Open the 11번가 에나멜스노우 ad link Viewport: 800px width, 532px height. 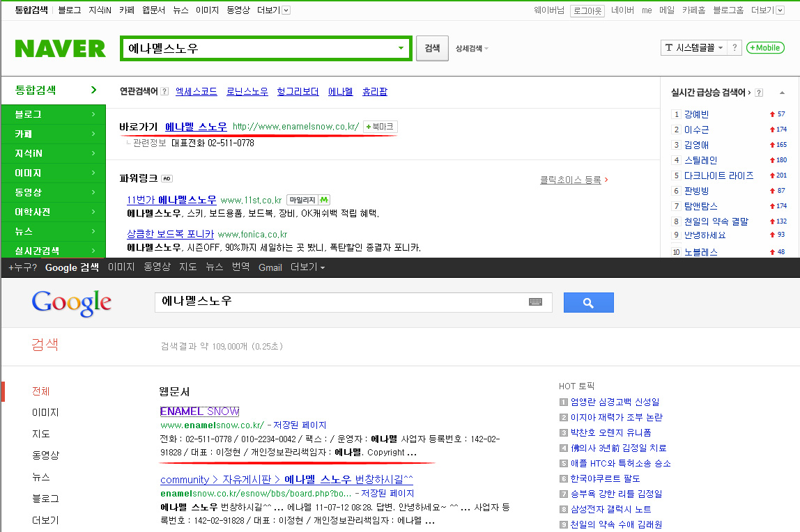[x=171, y=200]
